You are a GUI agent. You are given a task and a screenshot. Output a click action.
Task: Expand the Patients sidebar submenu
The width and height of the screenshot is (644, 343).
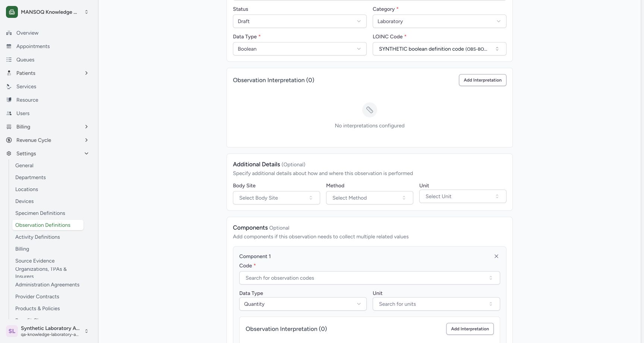[86, 73]
